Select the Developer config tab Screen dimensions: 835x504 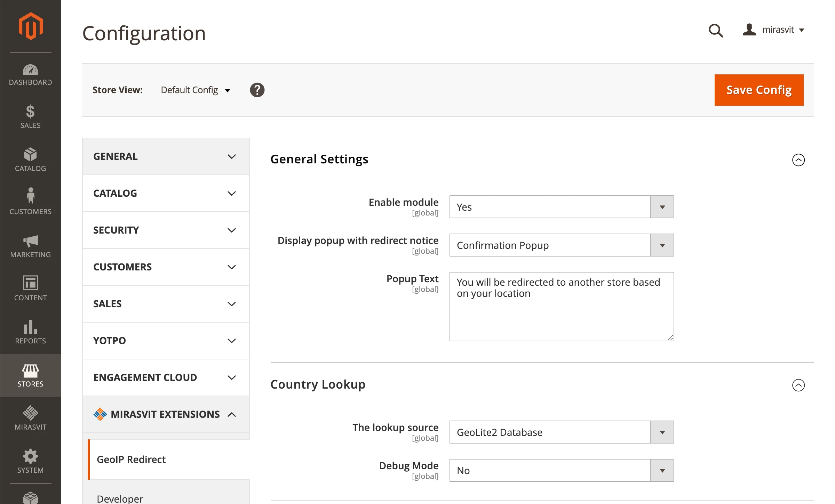[x=120, y=498]
